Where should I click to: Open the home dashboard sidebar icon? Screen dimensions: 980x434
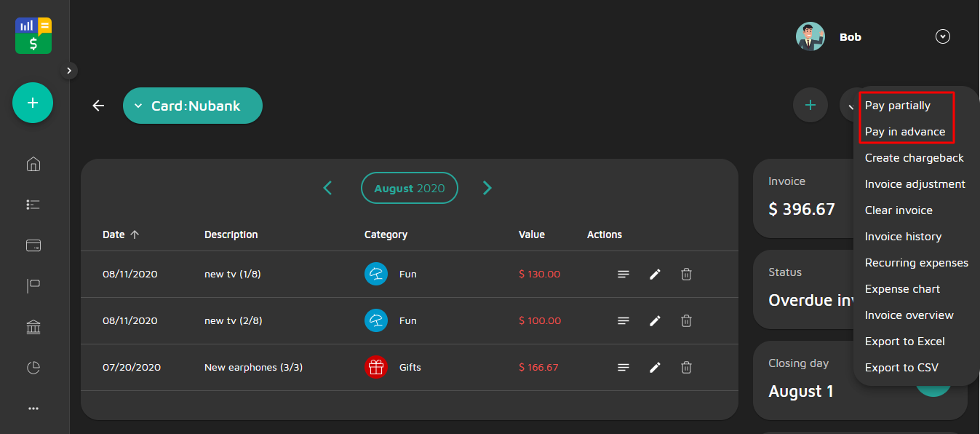click(33, 164)
